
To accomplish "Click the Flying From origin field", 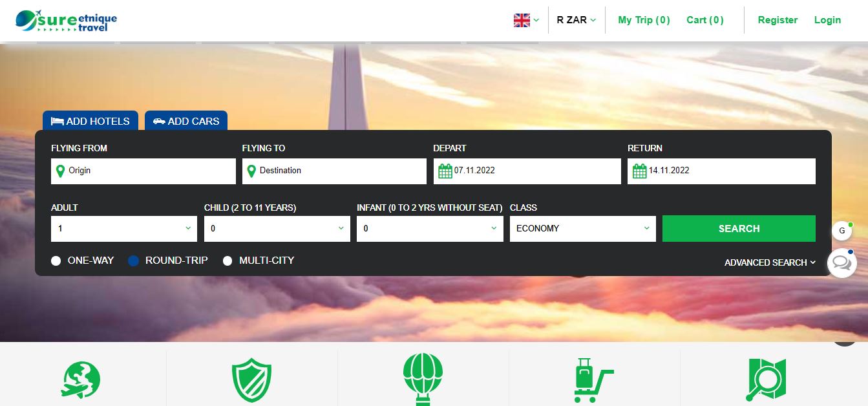I will [143, 171].
